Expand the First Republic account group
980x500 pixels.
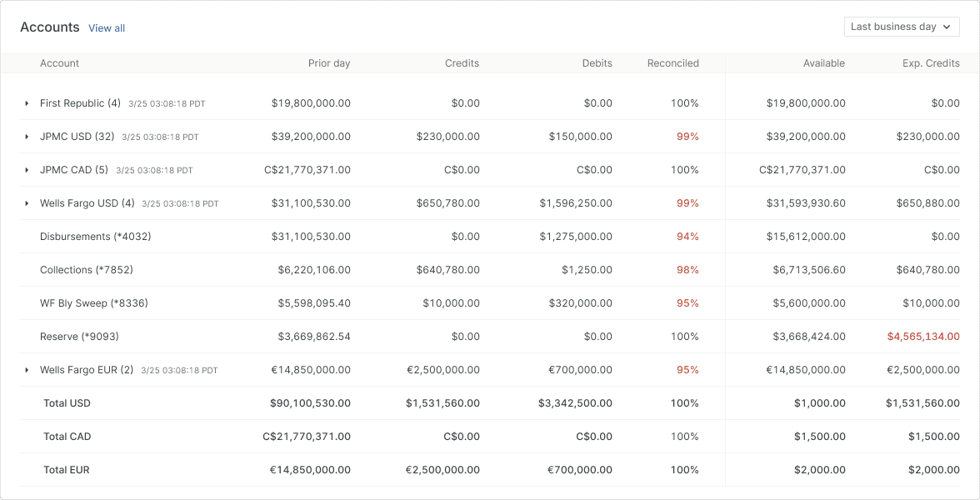click(x=27, y=103)
